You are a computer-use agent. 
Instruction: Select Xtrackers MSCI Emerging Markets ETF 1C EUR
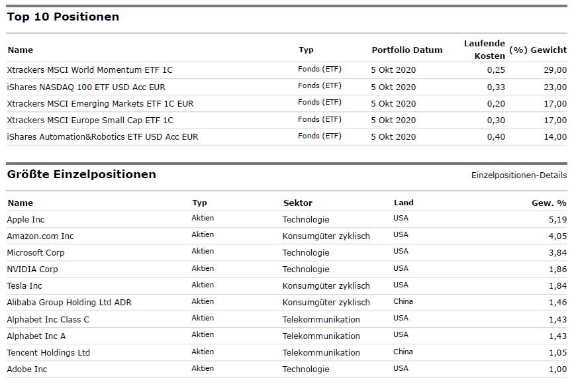[100, 103]
